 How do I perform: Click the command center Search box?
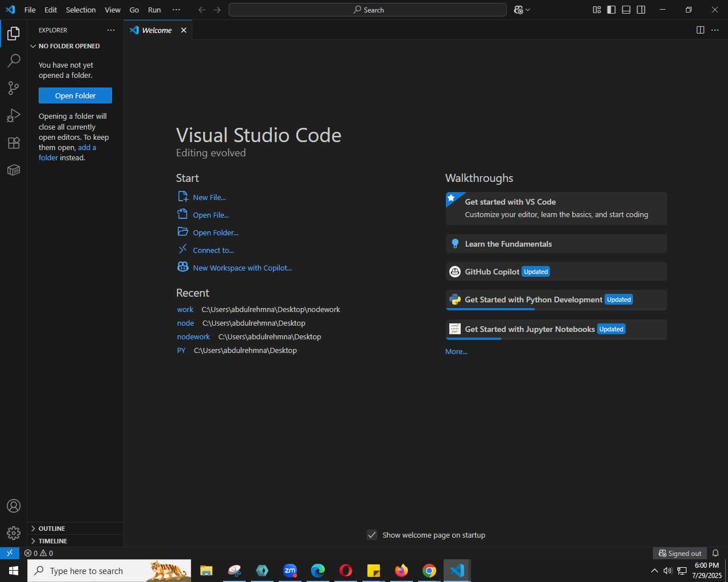tap(367, 10)
